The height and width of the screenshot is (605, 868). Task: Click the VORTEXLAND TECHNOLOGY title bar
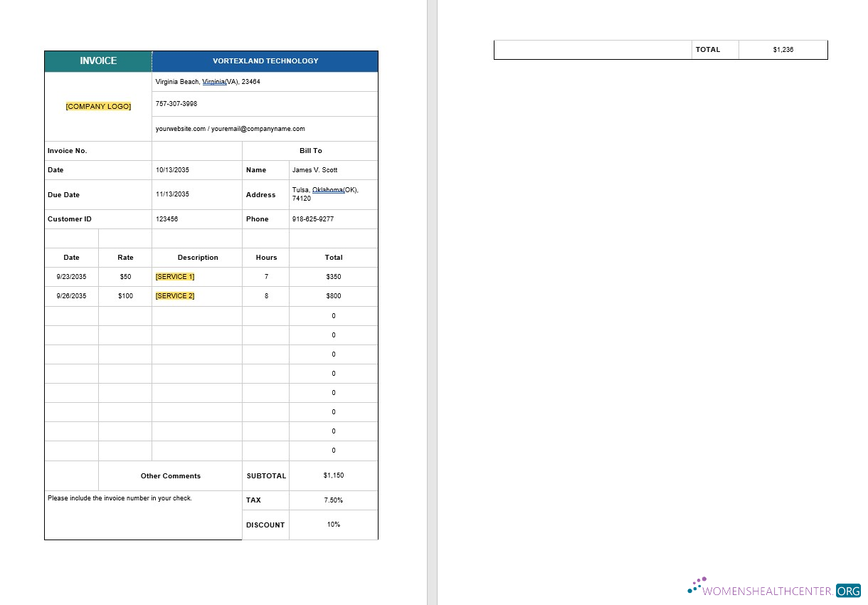[264, 61]
